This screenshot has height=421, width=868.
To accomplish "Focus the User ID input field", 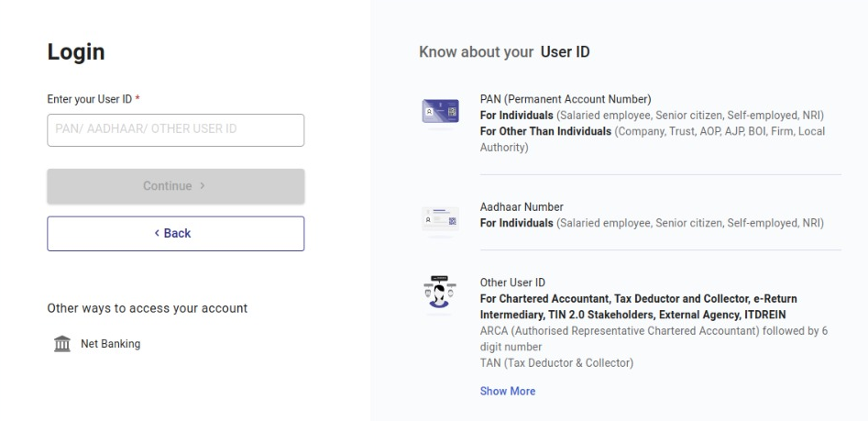I will [175, 130].
